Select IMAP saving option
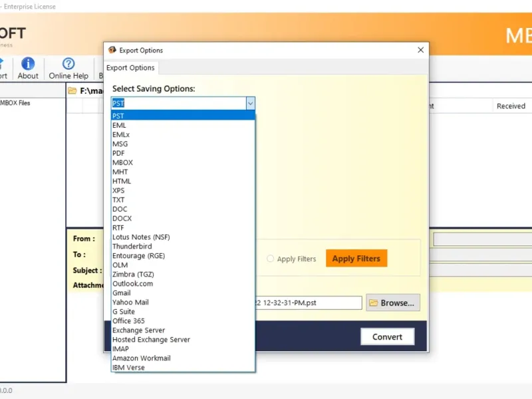This screenshot has width=532, height=399. [x=183, y=348]
